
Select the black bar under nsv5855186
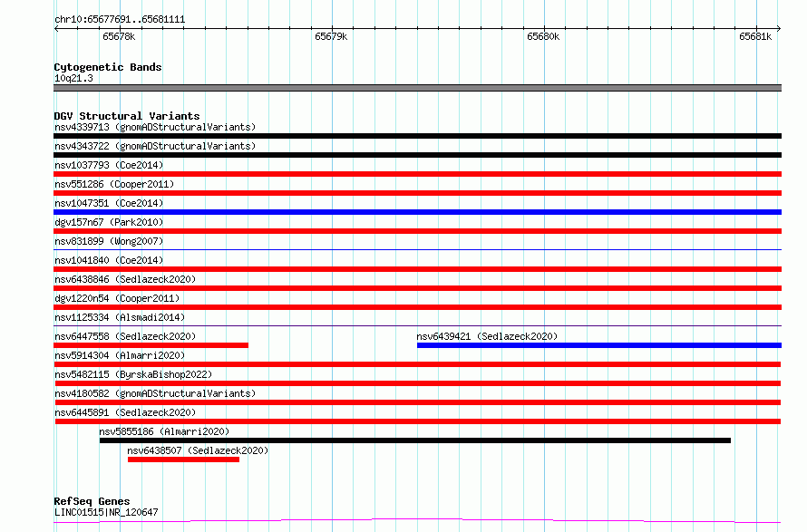tap(414, 441)
